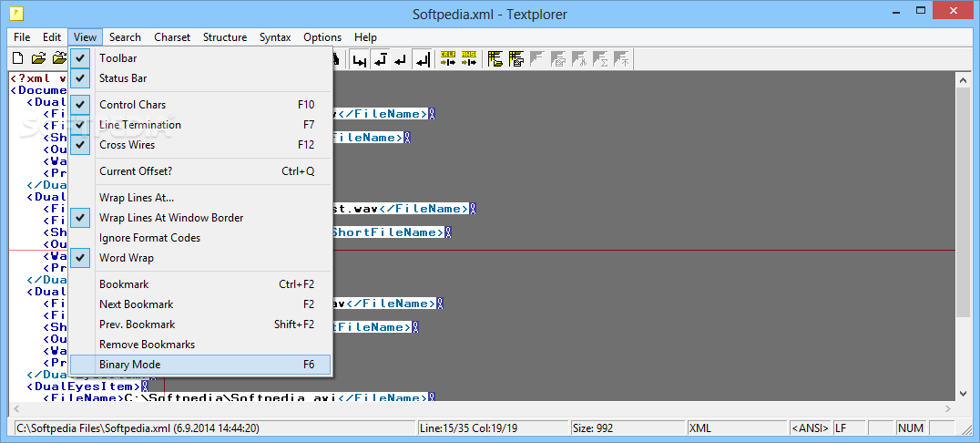Turn off Word Wrap

tap(200, 258)
